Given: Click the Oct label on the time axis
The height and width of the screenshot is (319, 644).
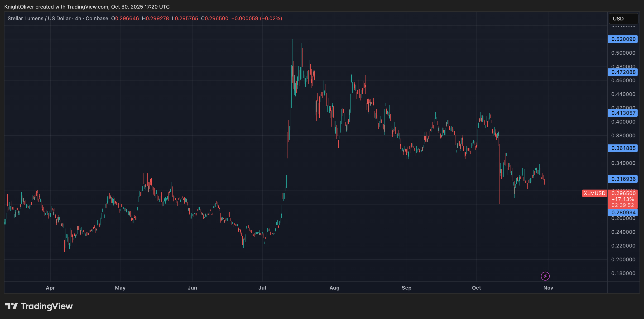Looking at the screenshot, I should coord(476,288).
